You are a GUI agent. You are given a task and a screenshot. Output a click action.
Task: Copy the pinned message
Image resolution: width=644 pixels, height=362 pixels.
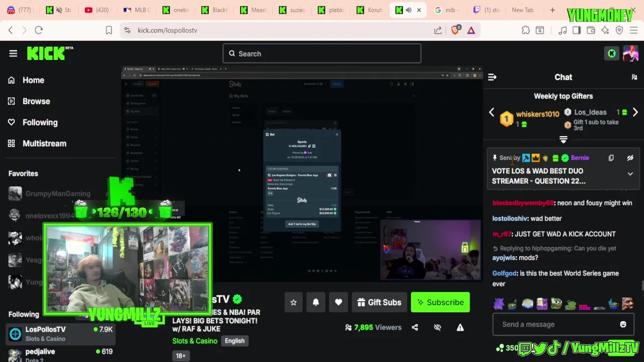click(x=611, y=158)
